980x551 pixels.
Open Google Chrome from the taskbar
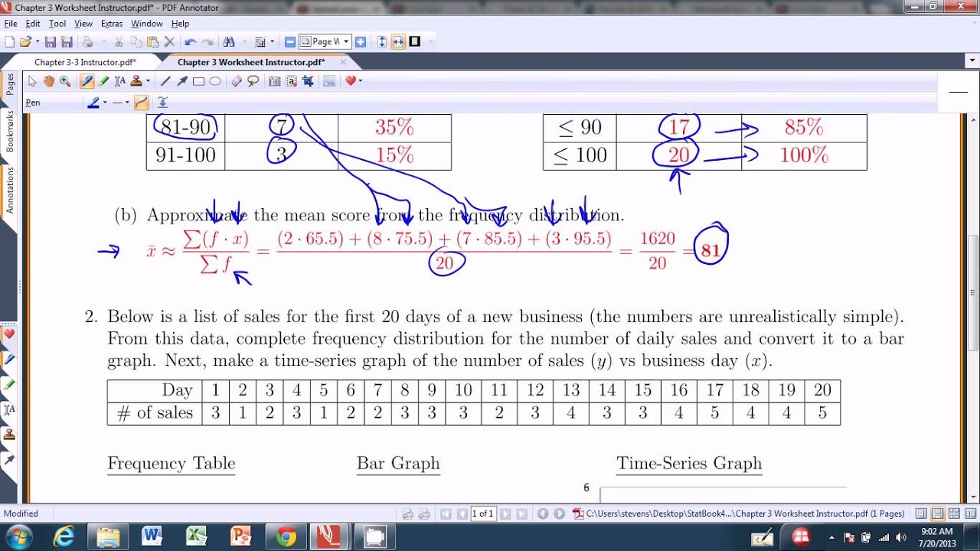[x=286, y=536]
